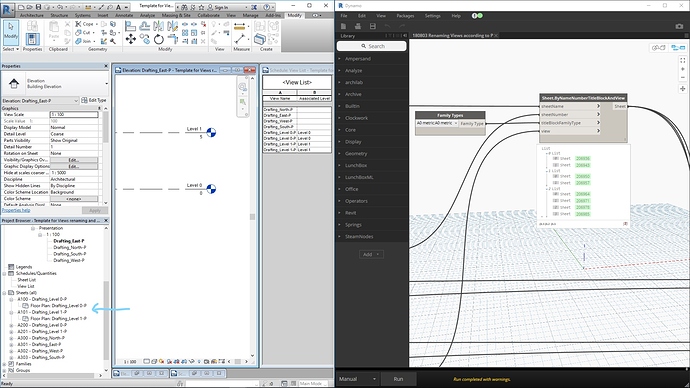
Task: Click the Dynamo save file icon
Action: [x=372, y=26]
